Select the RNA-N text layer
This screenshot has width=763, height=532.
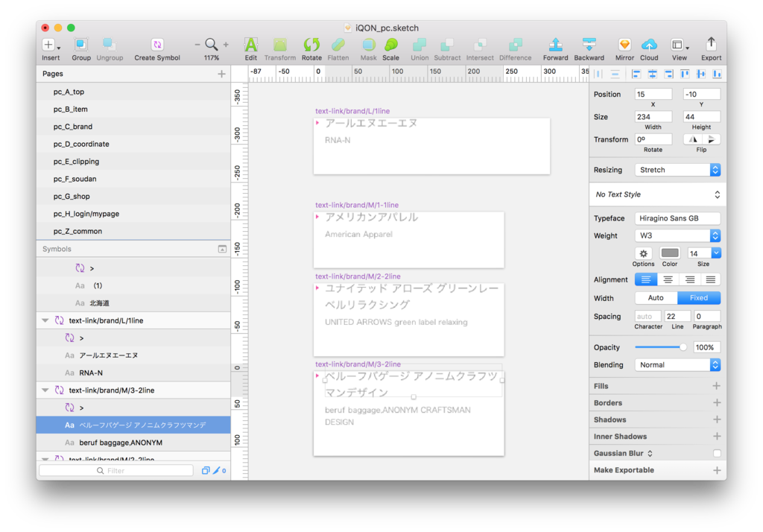pos(133,373)
